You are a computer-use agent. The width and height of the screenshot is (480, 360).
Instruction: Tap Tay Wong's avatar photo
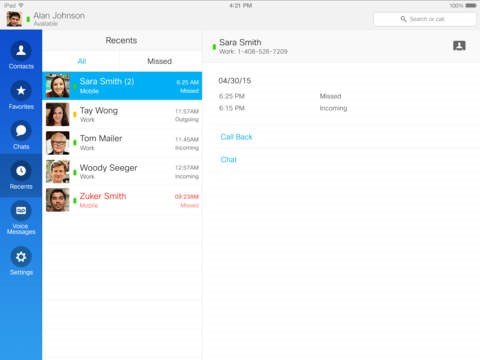click(x=58, y=114)
